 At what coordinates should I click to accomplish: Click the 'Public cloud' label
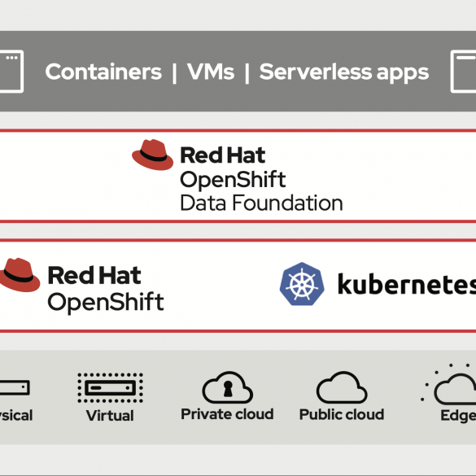[342, 414]
